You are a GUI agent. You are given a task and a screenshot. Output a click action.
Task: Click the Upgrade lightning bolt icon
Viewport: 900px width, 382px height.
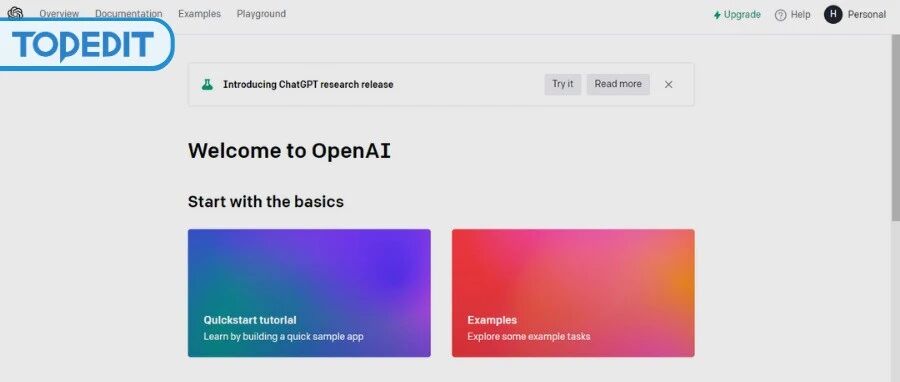click(717, 15)
